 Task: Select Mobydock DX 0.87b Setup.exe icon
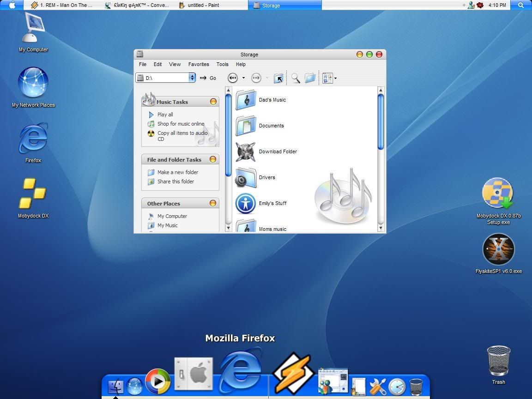coord(498,193)
